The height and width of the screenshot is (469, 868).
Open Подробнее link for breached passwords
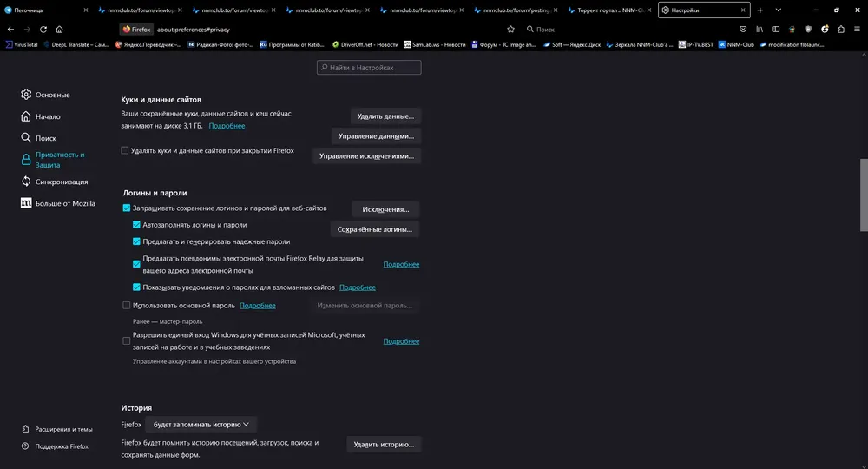[x=357, y=287]
